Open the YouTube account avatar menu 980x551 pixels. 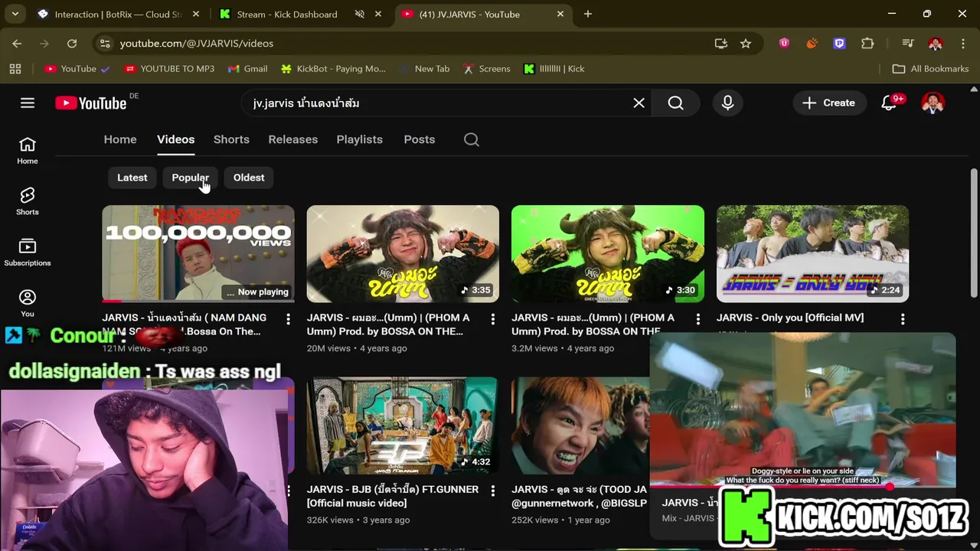(933, 103)
